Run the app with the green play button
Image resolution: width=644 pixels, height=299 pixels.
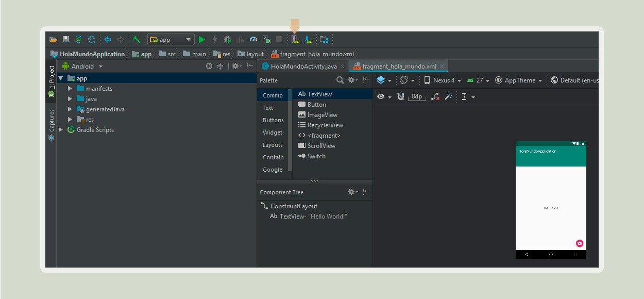[202, 39]
